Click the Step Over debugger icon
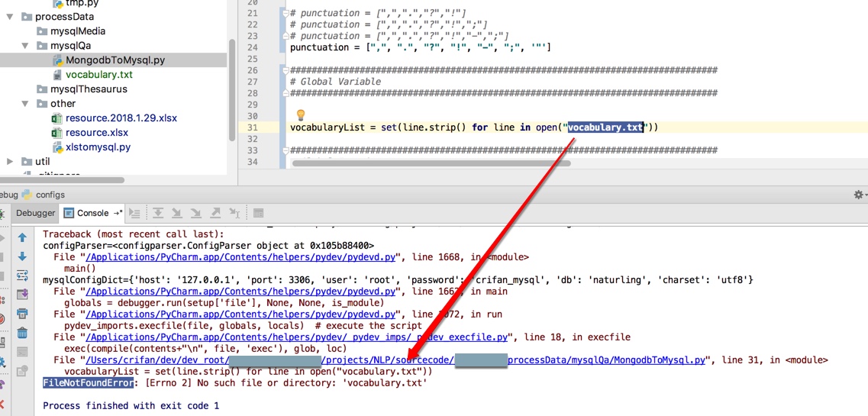 tap(158, 213)
